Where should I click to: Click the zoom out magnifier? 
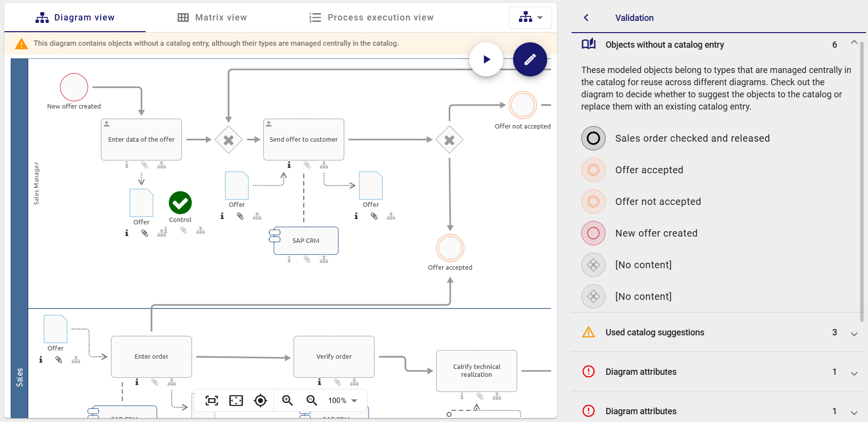pos(312,401)
